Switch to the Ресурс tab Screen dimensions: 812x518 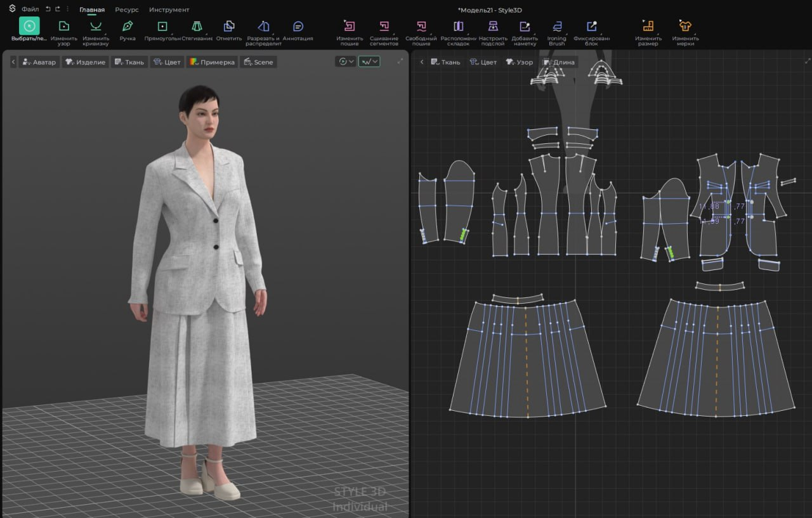127,10
